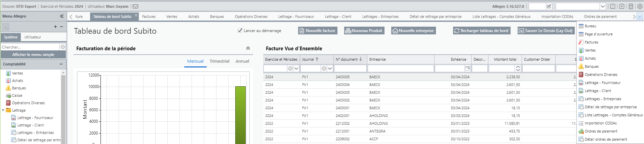Open the calendar picker in Echéance filter
This screenshot has height=144, width=644.
coord(467,68)
